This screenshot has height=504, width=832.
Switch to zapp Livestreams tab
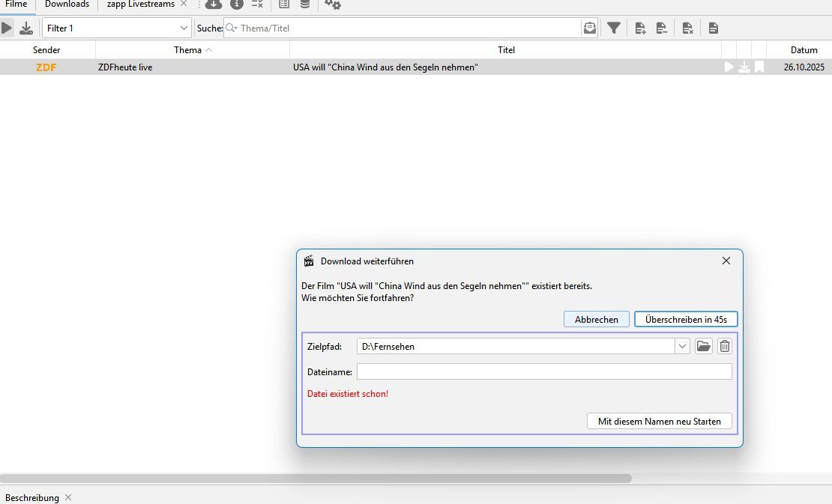(141, 4)
